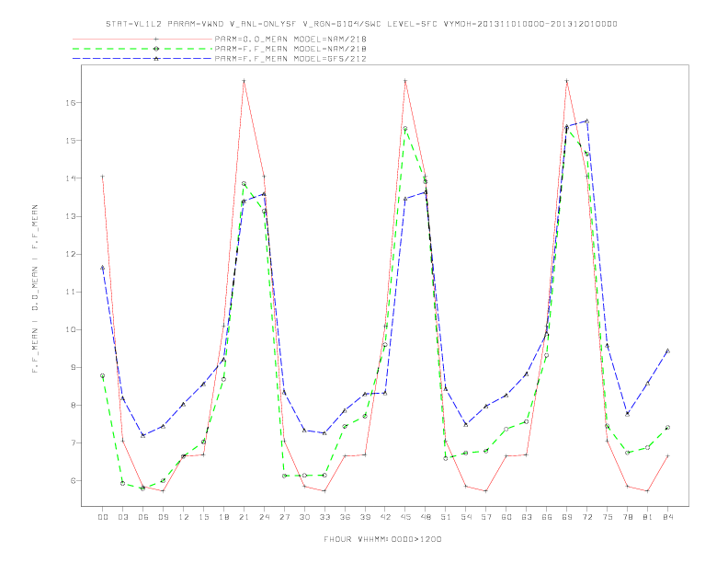Click x-axis tick label 48

tap(426, 517)
